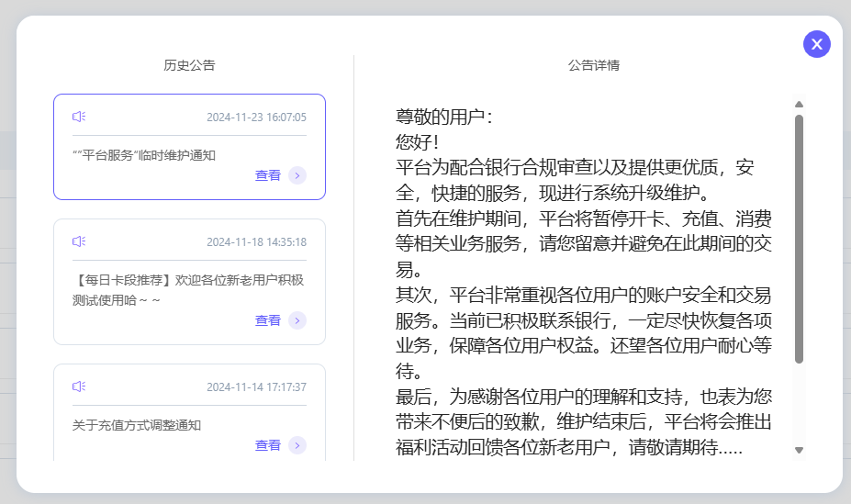Open 查看 link for 每日卡段推荐 announcement

click(x=267, y=320)
